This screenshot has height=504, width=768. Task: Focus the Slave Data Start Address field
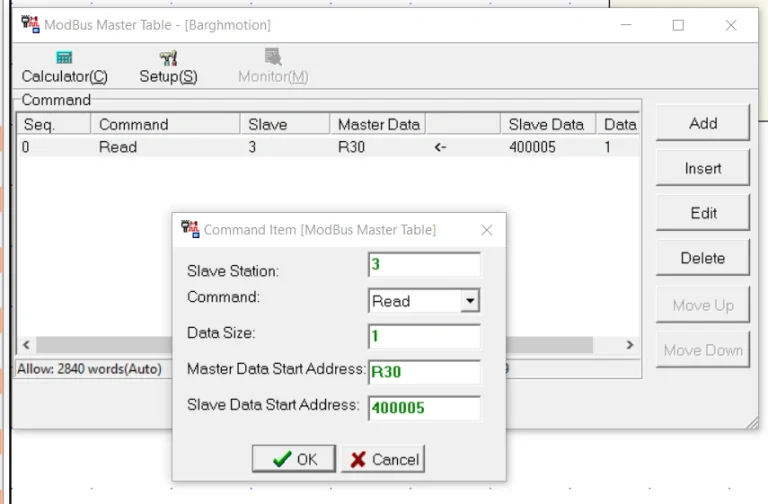click(x=424, y=408)
